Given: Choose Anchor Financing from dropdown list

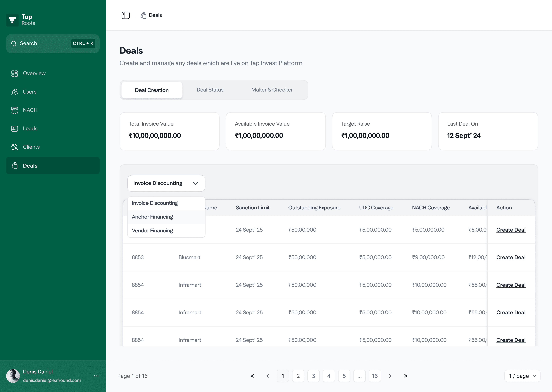Looking at the screenshot, I should (152, 217).
